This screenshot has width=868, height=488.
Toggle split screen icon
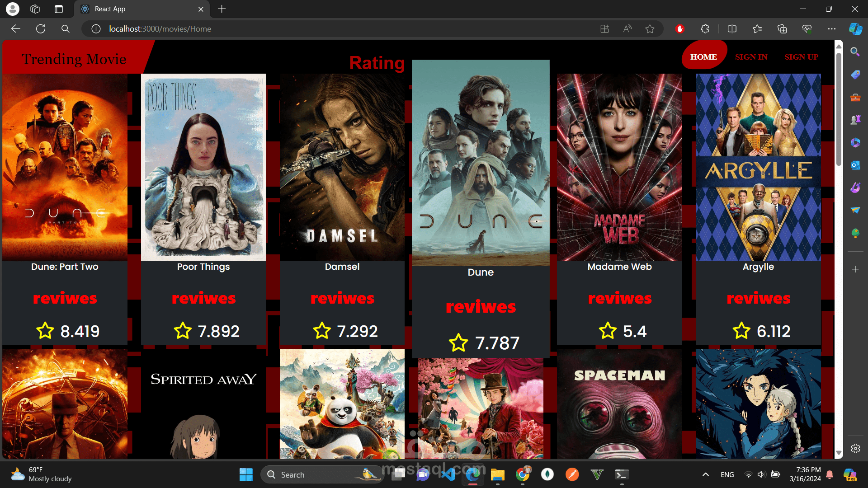[732, 29]
